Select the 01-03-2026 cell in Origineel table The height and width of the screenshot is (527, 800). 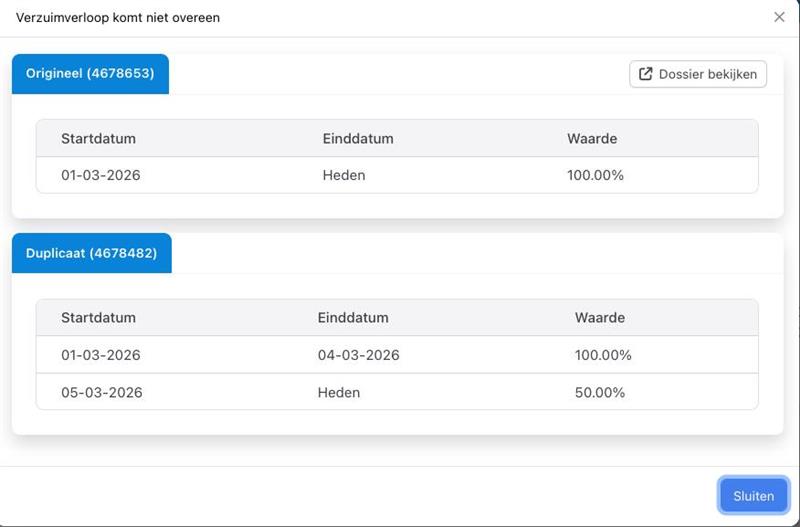100,175
